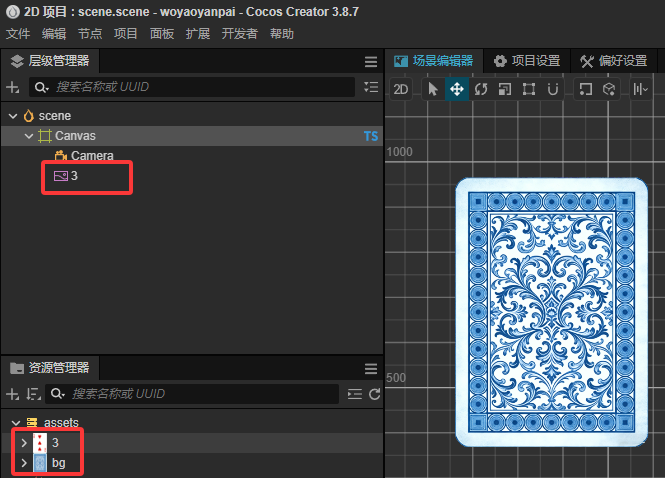Viewport: 665px width, 478px height.
Task: Click the add asset plus button
Action: pyautogui.click(x=13, y=394)
